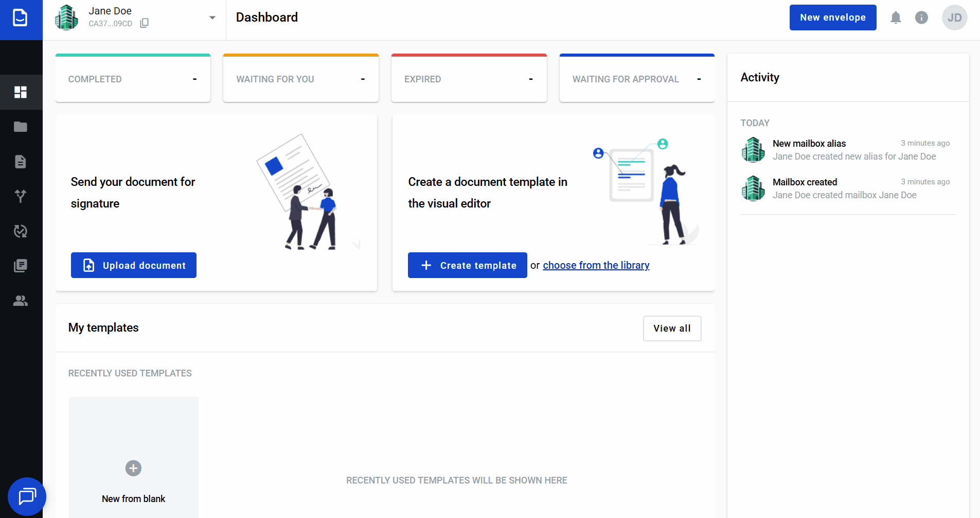
Task: Click the Upload document button
Action: tap(134, 265)
